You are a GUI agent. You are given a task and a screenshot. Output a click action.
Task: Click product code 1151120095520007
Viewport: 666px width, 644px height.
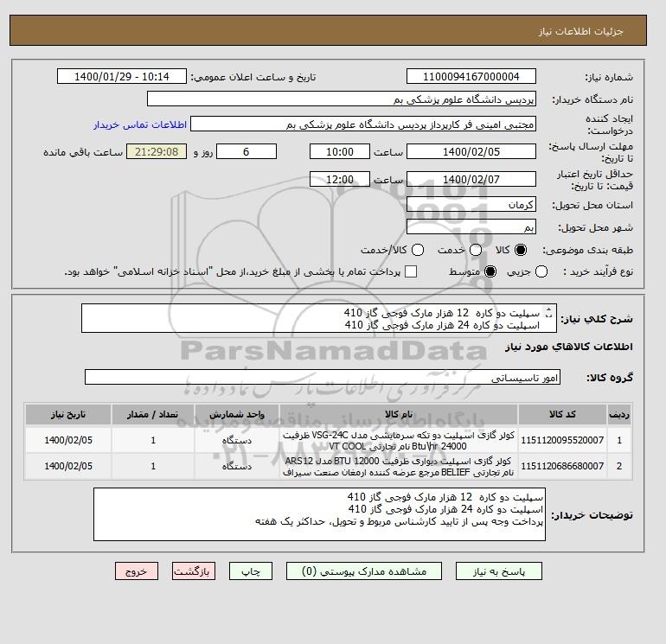click(x=562, y=440)
